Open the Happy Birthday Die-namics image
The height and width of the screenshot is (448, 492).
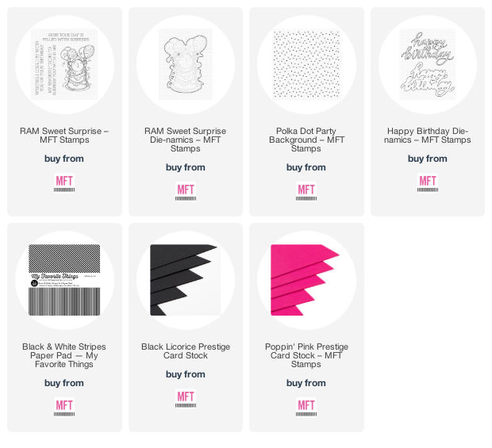pyautogui.click(x=428, y=64)
